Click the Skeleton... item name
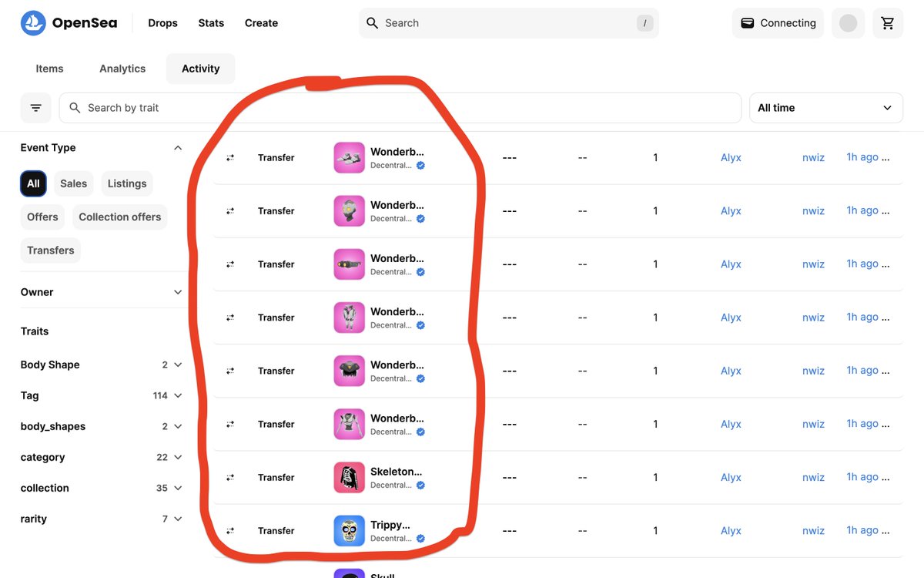Viewport: 924px width, 578px height. pos(396,472)
